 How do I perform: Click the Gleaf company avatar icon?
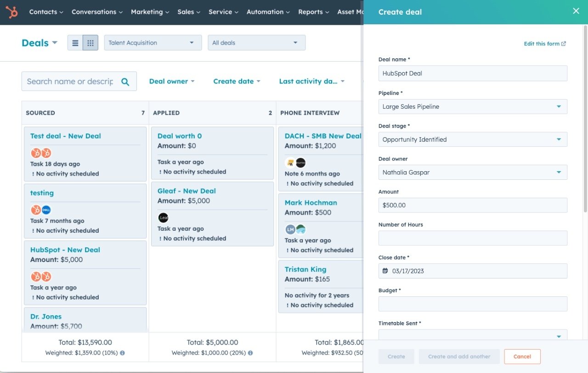(x=163, y=217)
